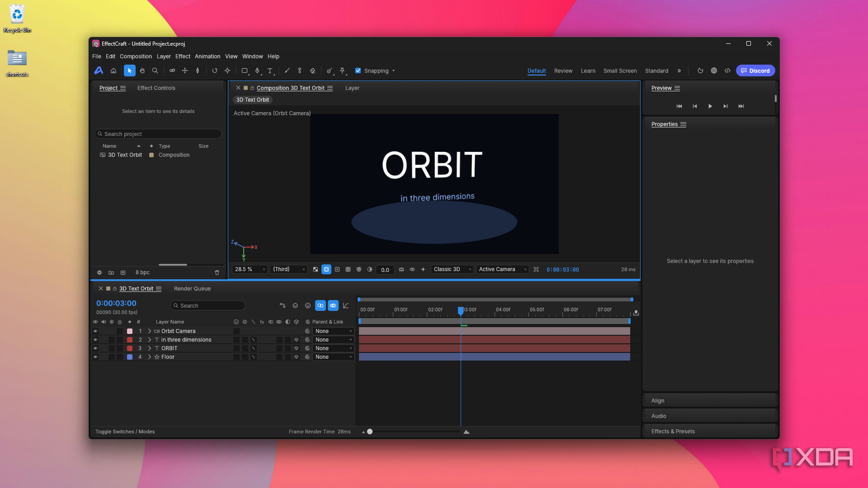The width and height of the screenshot is (868, 488).
Task: Click the playhead marker at 03:00f
Action: (461, 310)
